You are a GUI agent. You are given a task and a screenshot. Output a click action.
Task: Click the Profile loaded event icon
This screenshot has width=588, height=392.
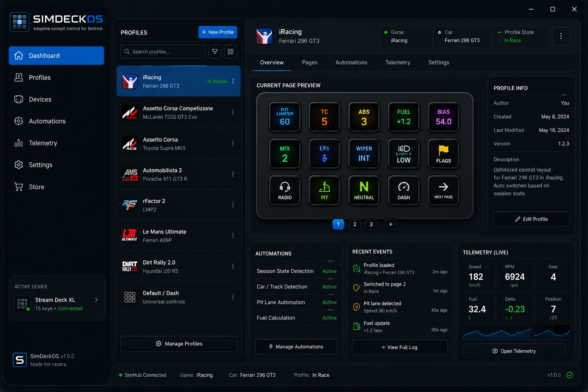[356, 269]
